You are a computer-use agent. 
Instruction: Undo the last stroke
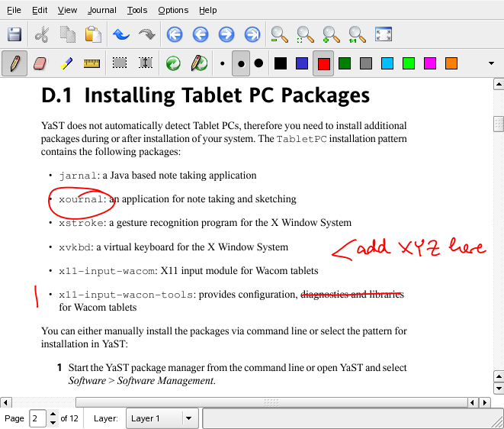(120, 34)
